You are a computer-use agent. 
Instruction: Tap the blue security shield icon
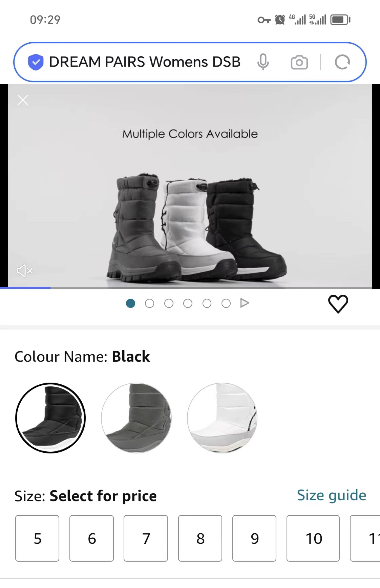(x=36, y=62)
